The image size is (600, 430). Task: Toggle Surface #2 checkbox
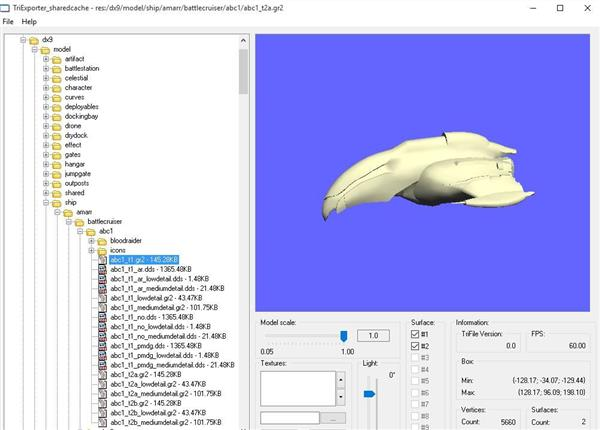(x=415, y=346)
